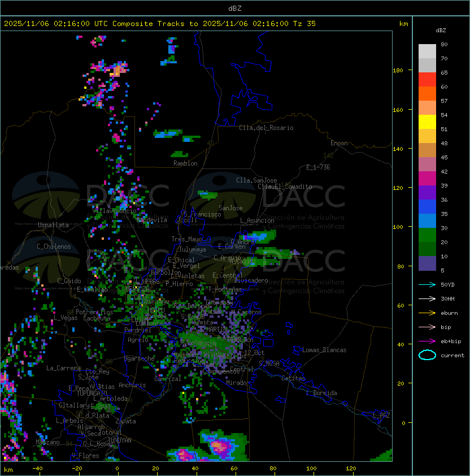Click the 'Tz 35' text in header

coord(304,24)
